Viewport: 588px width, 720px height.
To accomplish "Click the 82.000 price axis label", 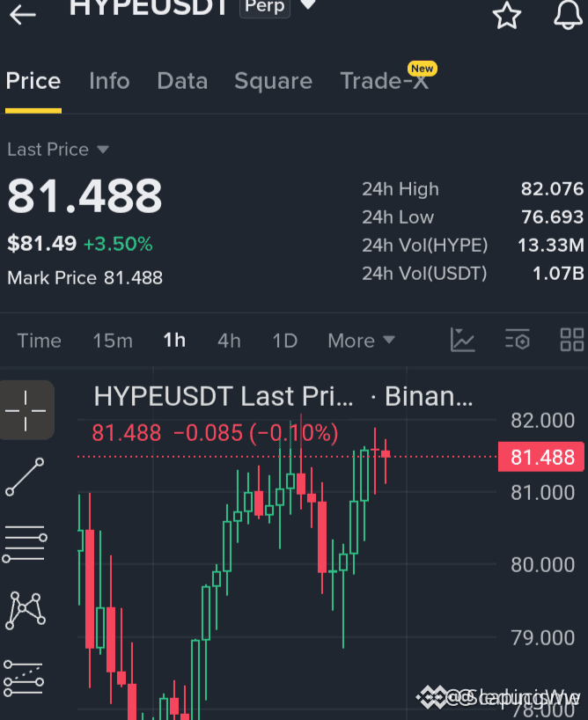I will [x=542, y=421].
